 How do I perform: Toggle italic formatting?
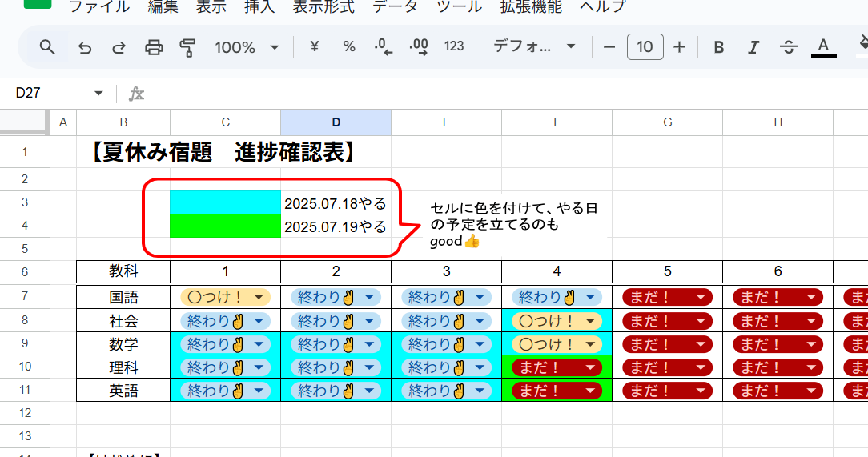[753, 47]
